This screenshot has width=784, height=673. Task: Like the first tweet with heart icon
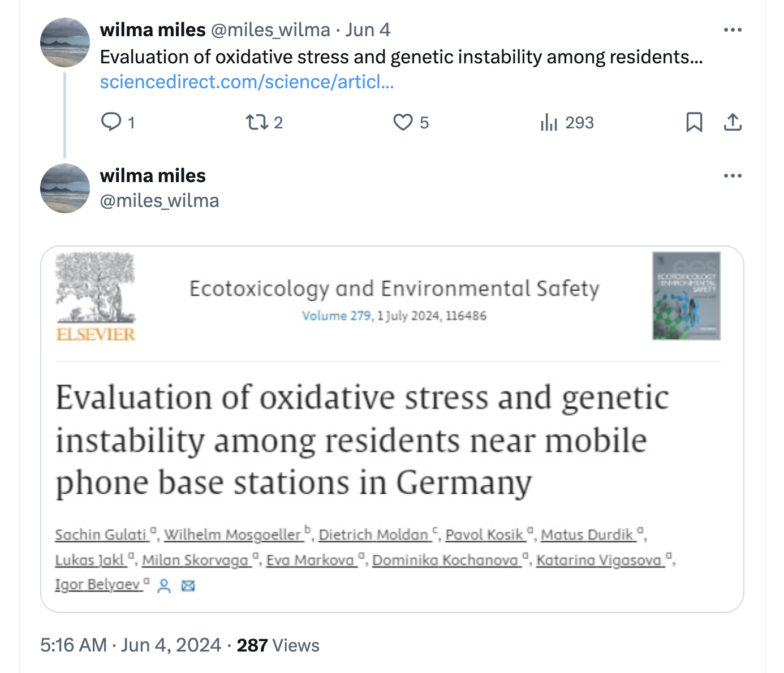click(x=403, y=122)
